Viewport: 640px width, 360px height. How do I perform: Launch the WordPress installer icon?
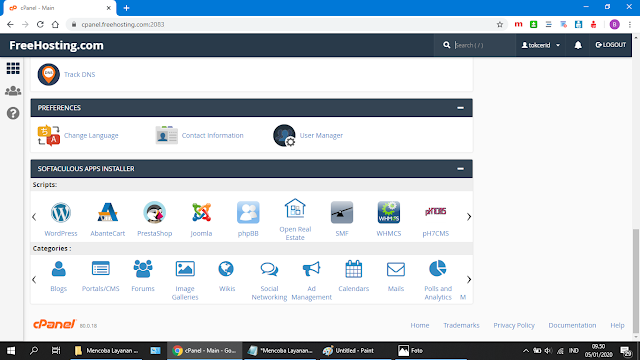61,213
